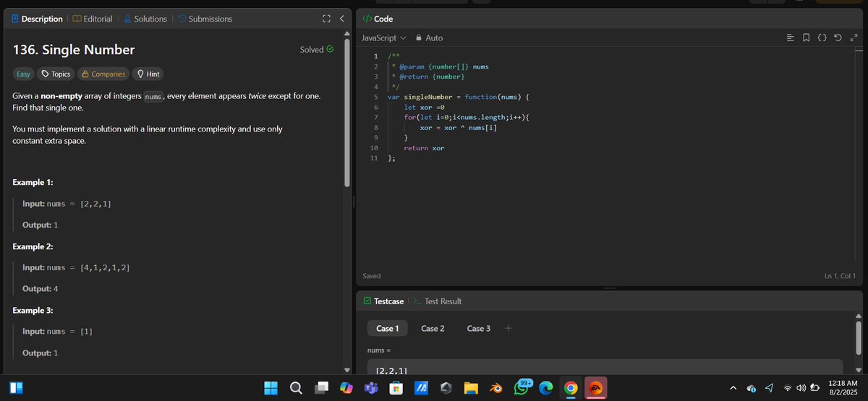Expand the Topics tag
The image size is (868, 401).
coord(56,74)
